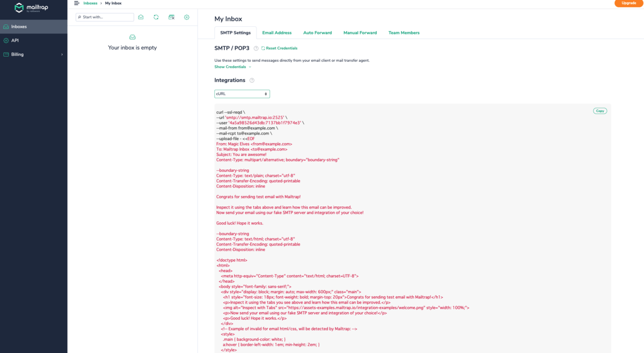The width and height of the screenshot is (644, 353).
Task: Click the '<!doctype html>' code line
Action: (x=232, y=260)
